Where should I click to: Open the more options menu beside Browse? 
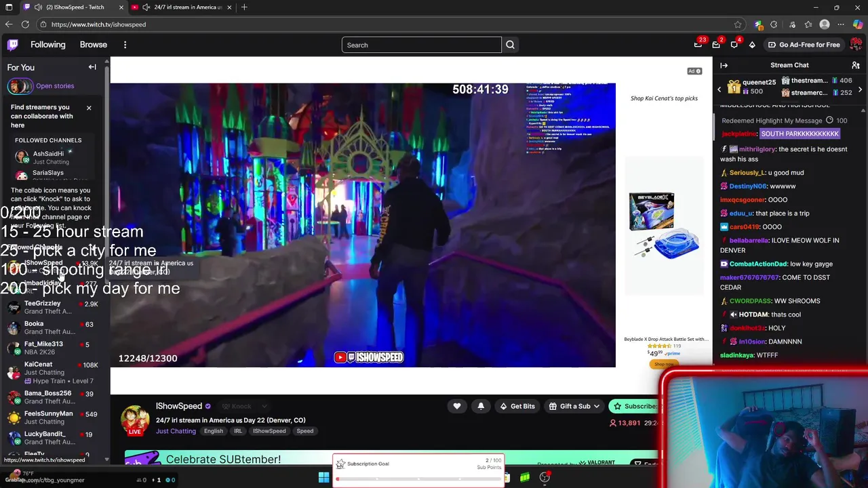[125, 45]
